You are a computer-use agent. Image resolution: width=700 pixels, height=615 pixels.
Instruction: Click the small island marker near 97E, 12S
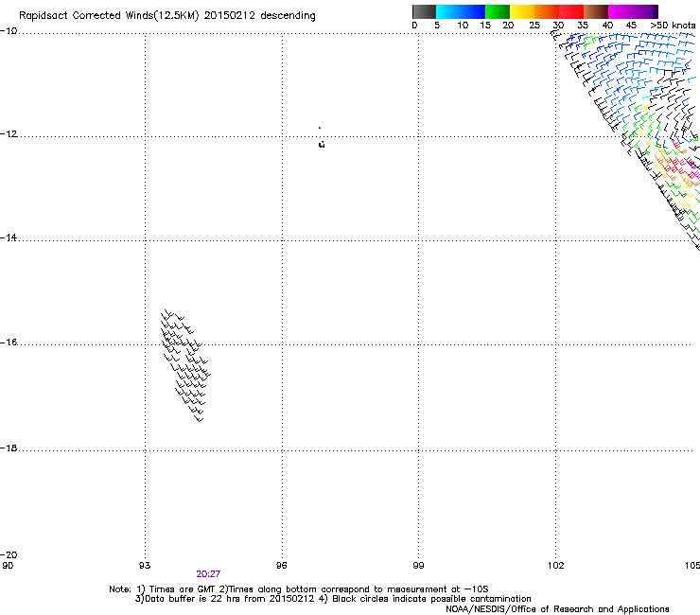(x=322, y=144)
